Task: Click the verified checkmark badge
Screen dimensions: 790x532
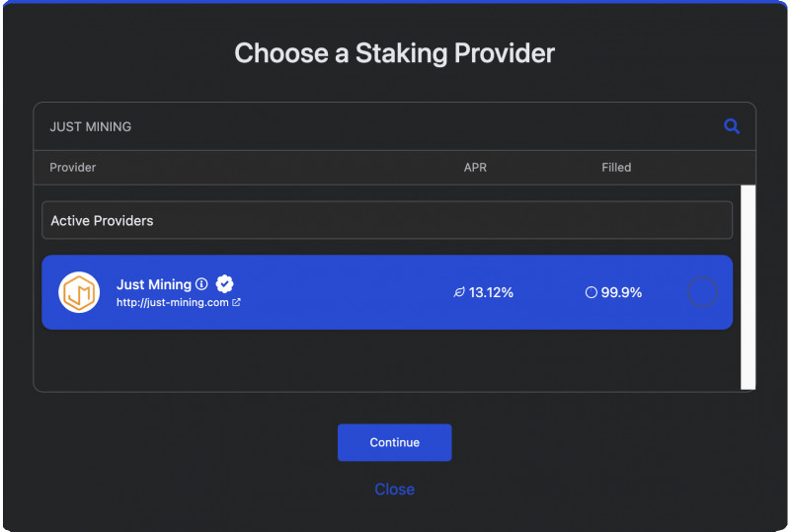Action: click(225, 284)
